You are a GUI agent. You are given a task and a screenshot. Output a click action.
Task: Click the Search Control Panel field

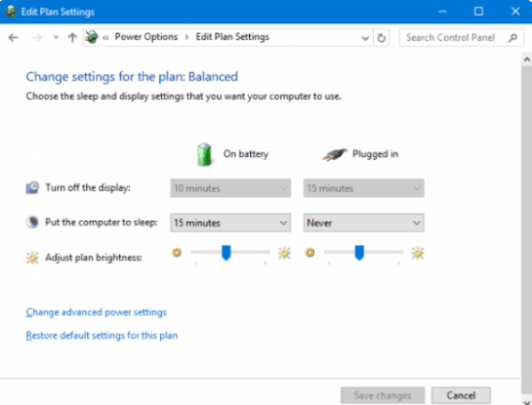pyautogui.click(x=455, y=38)
